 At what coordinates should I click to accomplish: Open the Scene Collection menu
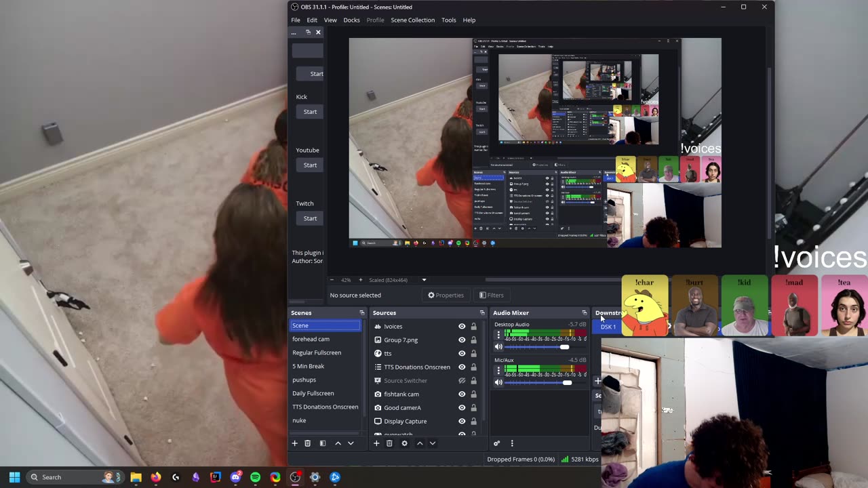(412, 20)
